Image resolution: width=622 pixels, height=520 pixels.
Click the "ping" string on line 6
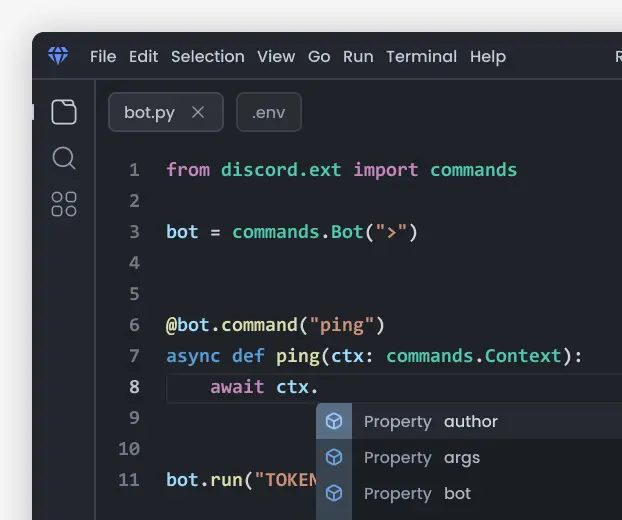pos(342,325)
